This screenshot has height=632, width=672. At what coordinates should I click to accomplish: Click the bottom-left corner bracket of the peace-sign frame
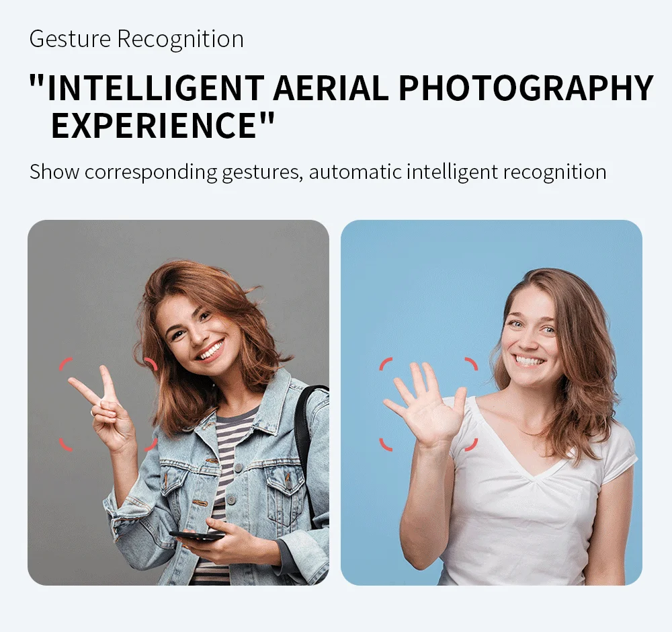click(x=65, y=444)
